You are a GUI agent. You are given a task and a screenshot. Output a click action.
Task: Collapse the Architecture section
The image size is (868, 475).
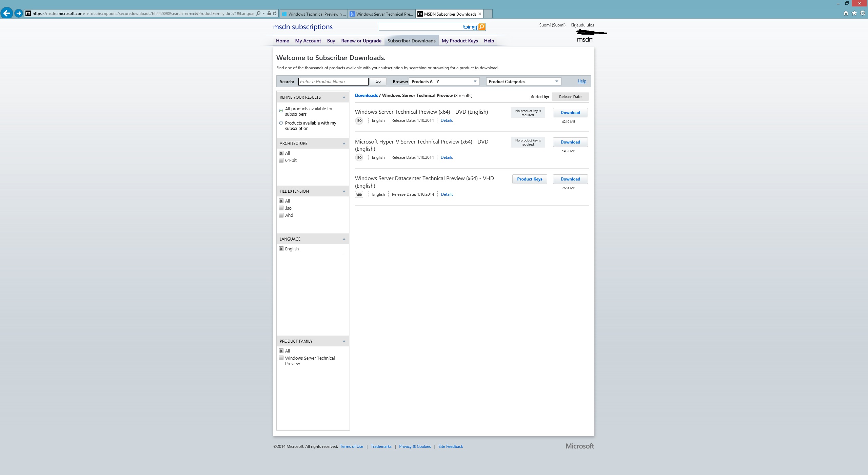[x=344, y=143]
